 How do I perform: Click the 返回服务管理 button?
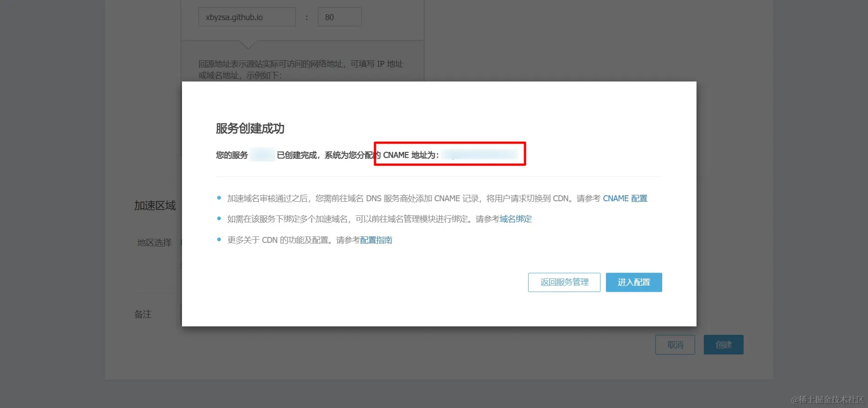pos(564,282)
